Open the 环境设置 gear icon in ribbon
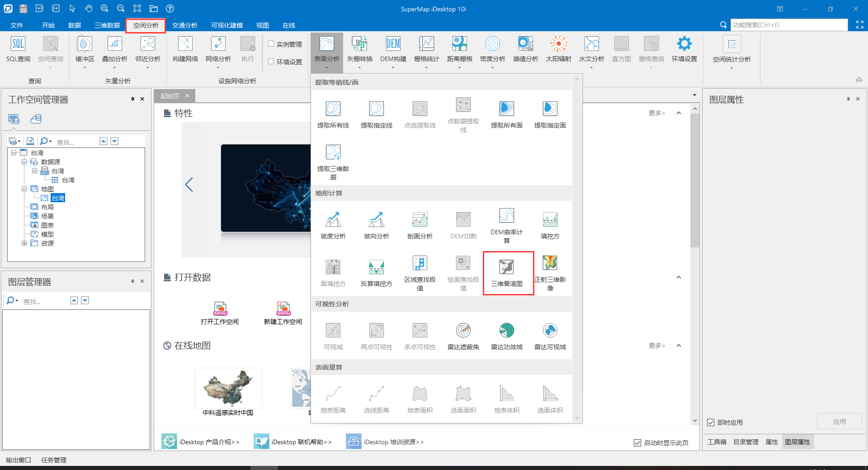The height and width of the screenshot is (470, 868). [684, 44]
